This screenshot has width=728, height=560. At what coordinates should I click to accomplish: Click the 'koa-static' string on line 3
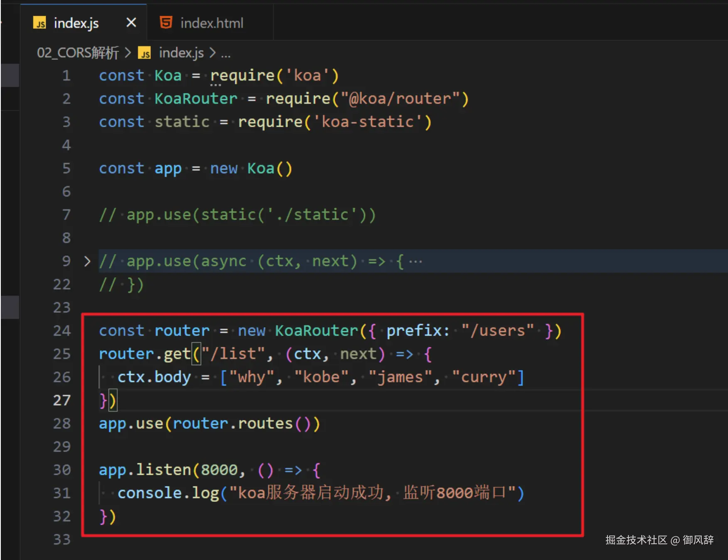coord(368,122)
